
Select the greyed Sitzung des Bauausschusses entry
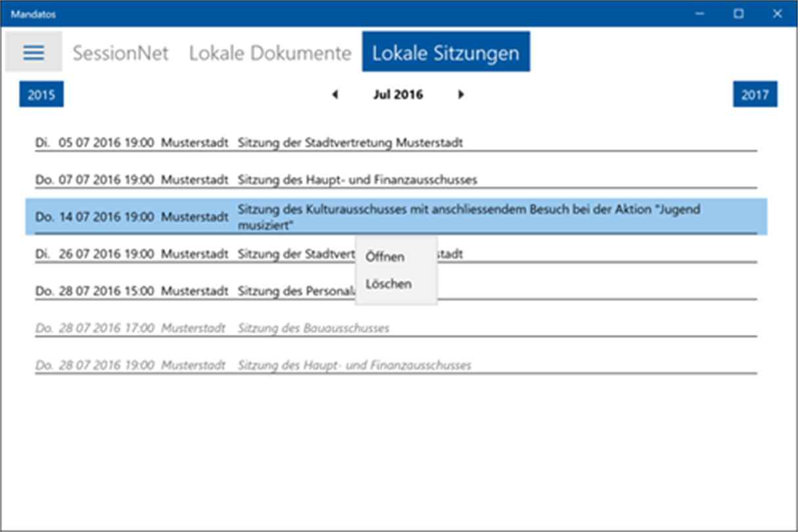313,328
